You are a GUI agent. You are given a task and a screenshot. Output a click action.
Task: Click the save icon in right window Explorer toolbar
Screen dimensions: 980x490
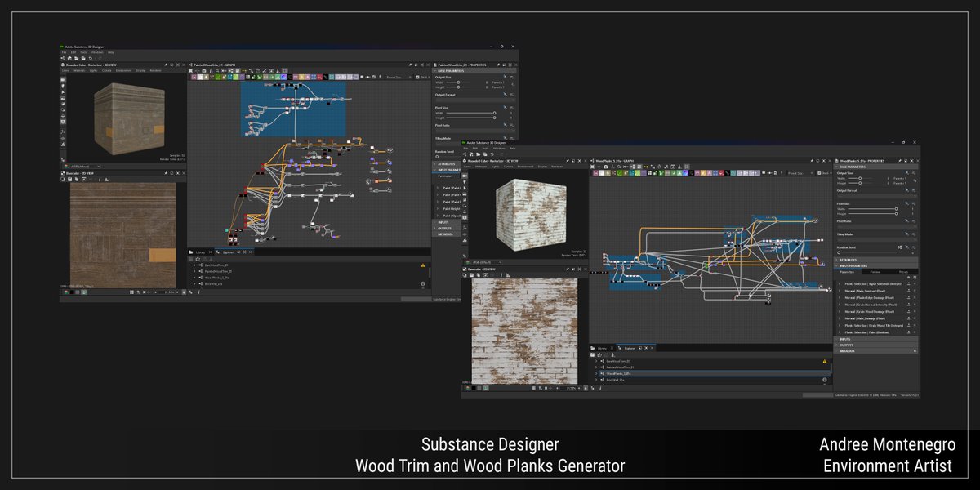(593, 354)
